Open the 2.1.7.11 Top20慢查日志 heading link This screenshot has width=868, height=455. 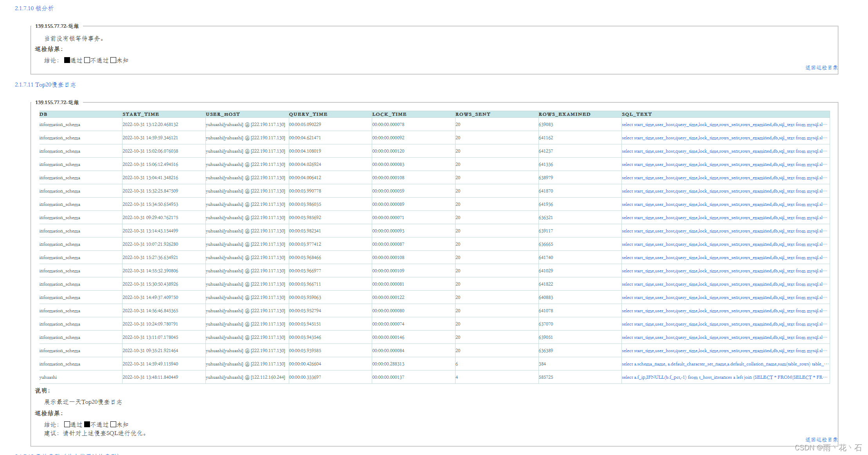(x=45, y=85)
